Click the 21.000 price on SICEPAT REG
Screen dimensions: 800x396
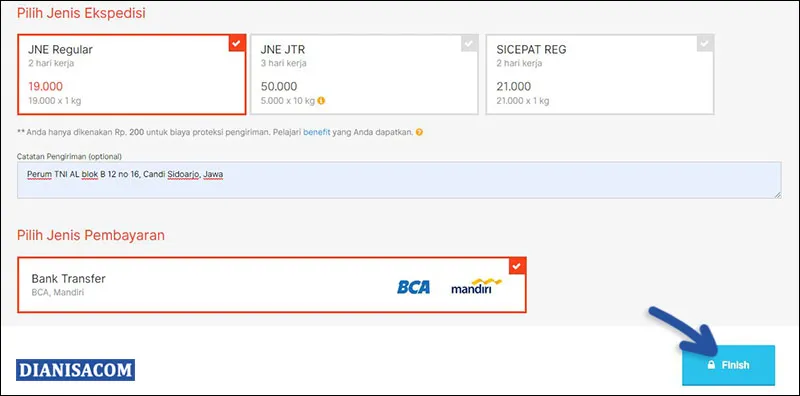[514, 86]
